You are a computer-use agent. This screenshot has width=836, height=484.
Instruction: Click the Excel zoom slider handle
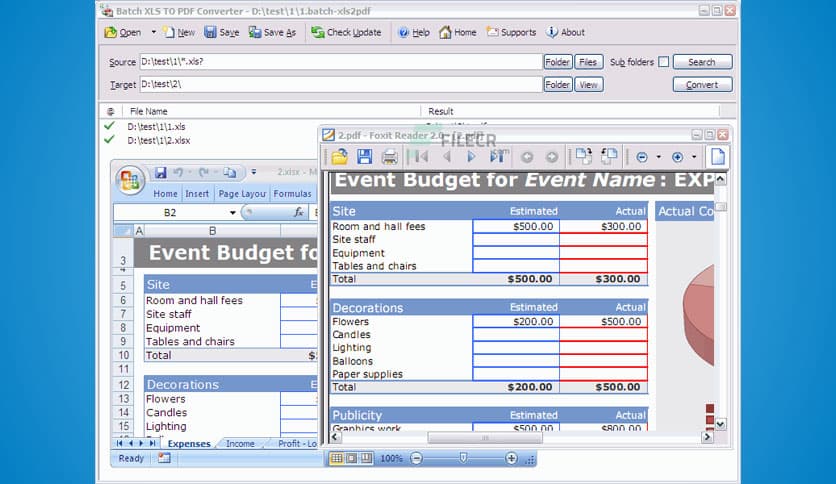(463, 458)
